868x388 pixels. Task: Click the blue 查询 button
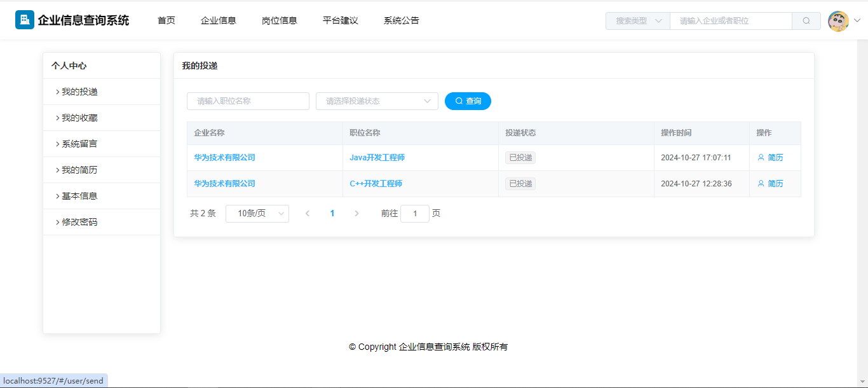click(468, 101)
